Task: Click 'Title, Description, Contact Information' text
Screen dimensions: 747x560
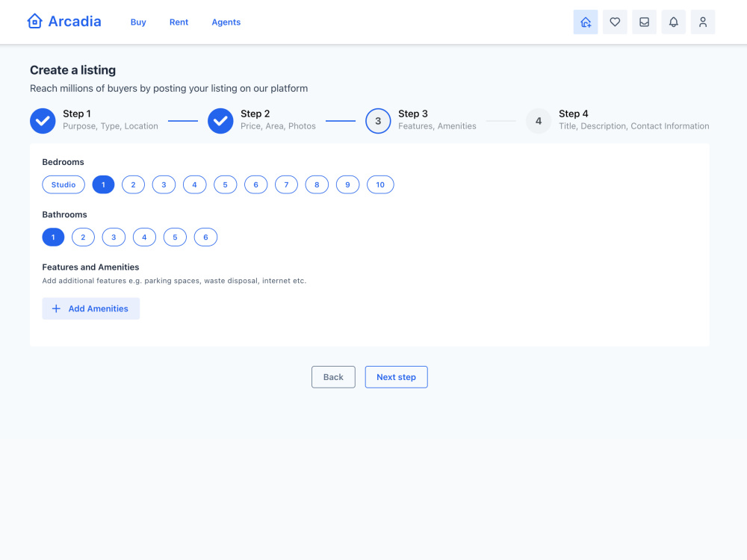Action: tap(634, 126)
